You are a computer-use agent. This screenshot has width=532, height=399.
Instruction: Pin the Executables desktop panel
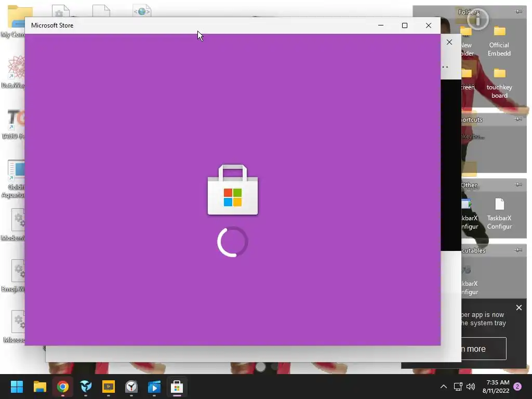click(x=518, y=250)
